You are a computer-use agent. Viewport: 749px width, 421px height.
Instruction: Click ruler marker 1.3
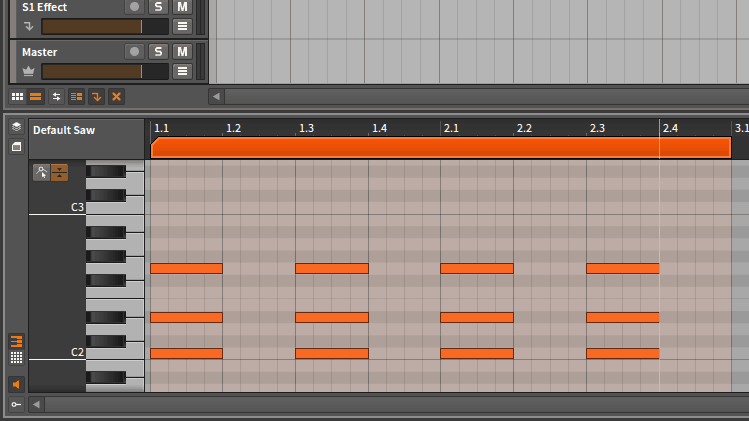[x=306, y=128]
